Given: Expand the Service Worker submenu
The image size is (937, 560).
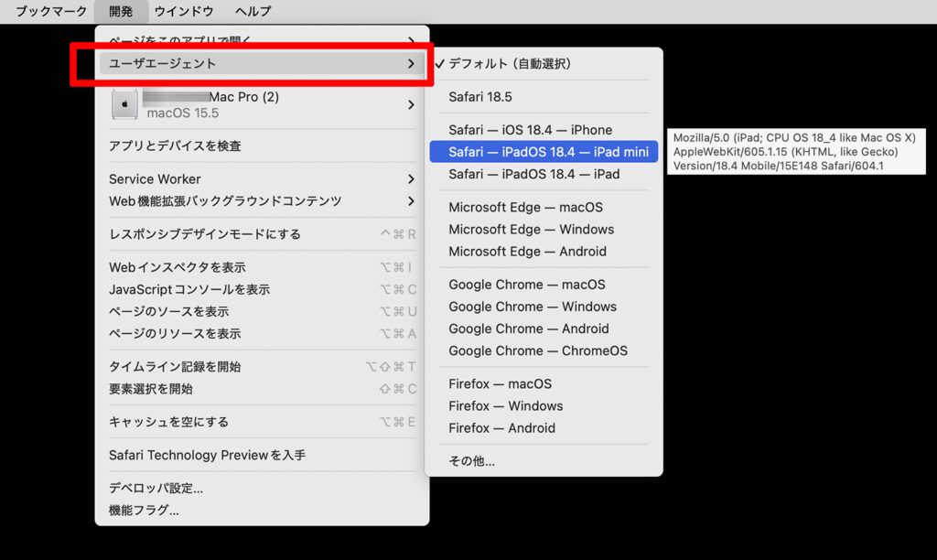Looking at the screenshot, I should coord(262,178).
